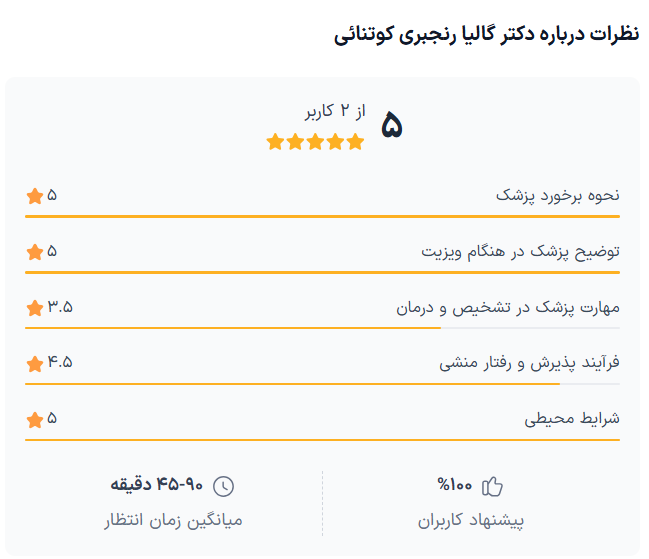Click the star next to the ۴.۵ reception rating

coord(35,363)
